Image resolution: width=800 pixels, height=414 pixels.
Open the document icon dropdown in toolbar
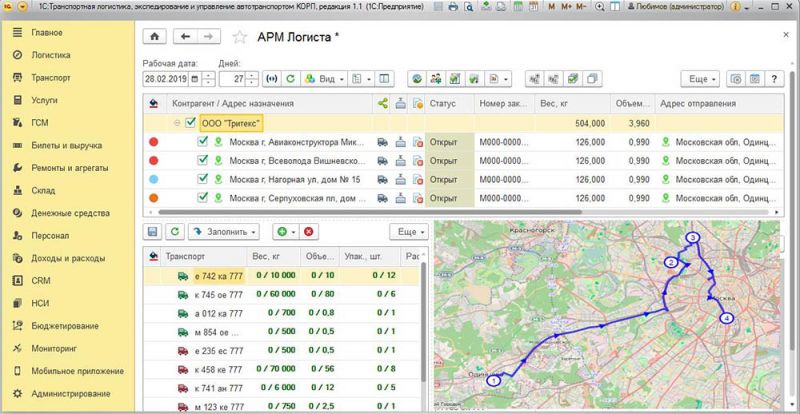(x=499, y=79)
